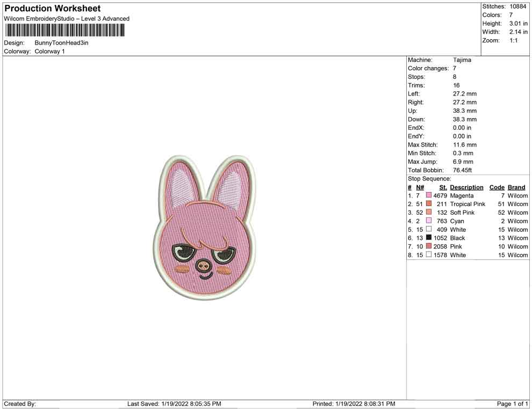Screen dimensions: 532x409
Task: Click the White swatch with 409 stitches
Action: click(428, 229)
